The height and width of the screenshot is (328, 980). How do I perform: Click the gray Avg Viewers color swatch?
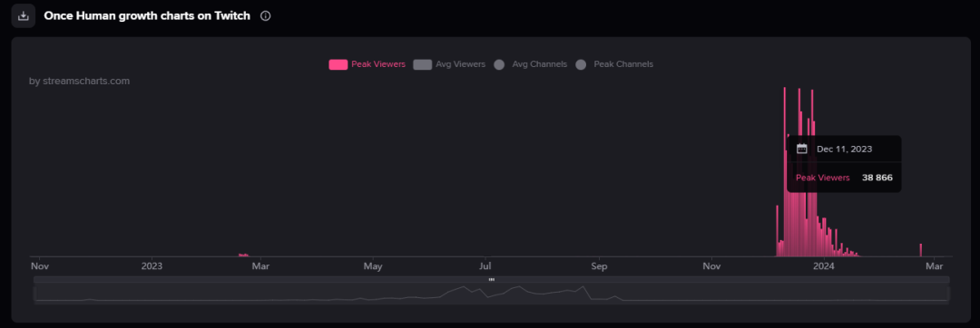[423, 64]
